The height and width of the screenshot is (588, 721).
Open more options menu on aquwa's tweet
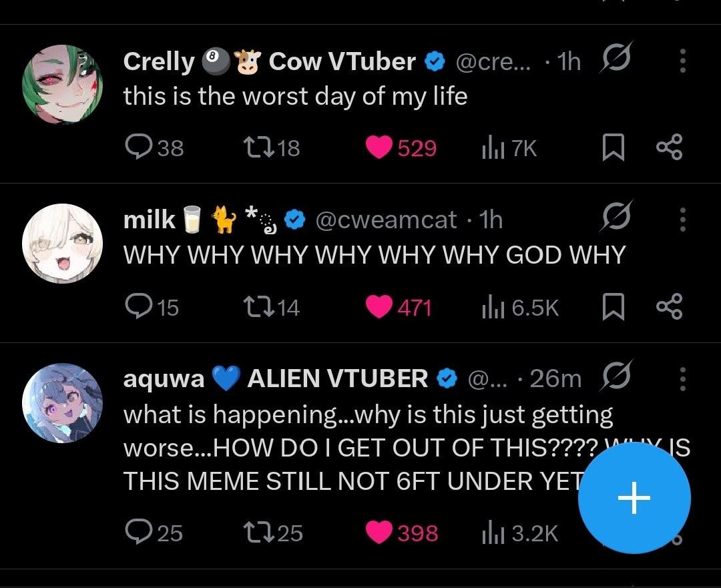point(682,378)
